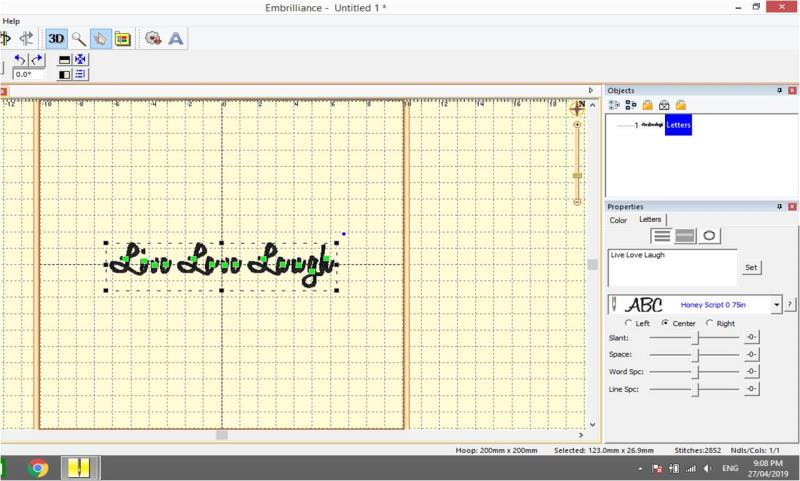Click the top-half black alignment icon
800x481 pixels.
65,60
